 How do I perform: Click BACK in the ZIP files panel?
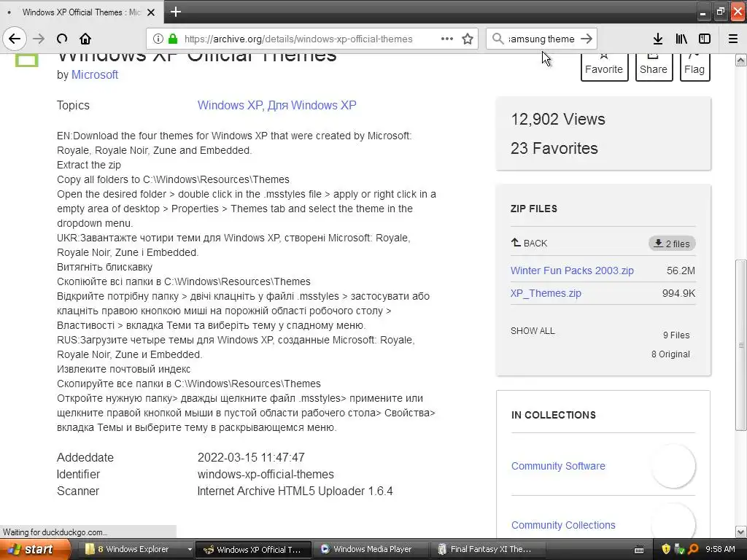coord(530,243)
